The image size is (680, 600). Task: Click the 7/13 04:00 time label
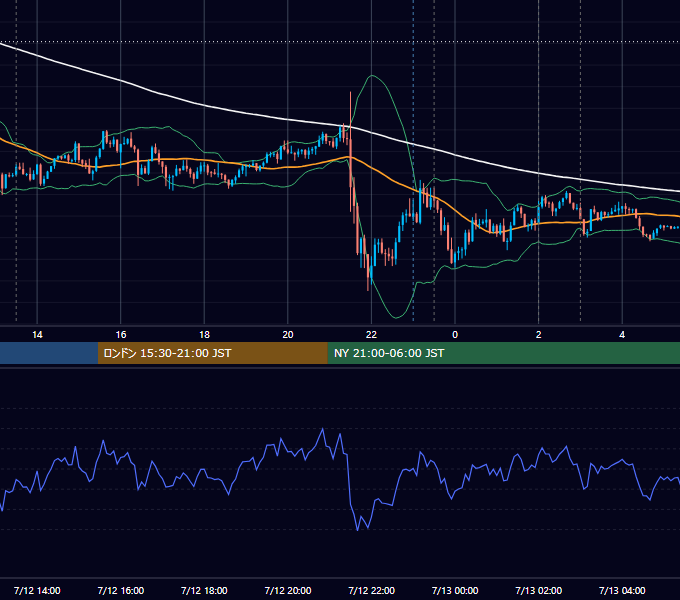[622, 590]
